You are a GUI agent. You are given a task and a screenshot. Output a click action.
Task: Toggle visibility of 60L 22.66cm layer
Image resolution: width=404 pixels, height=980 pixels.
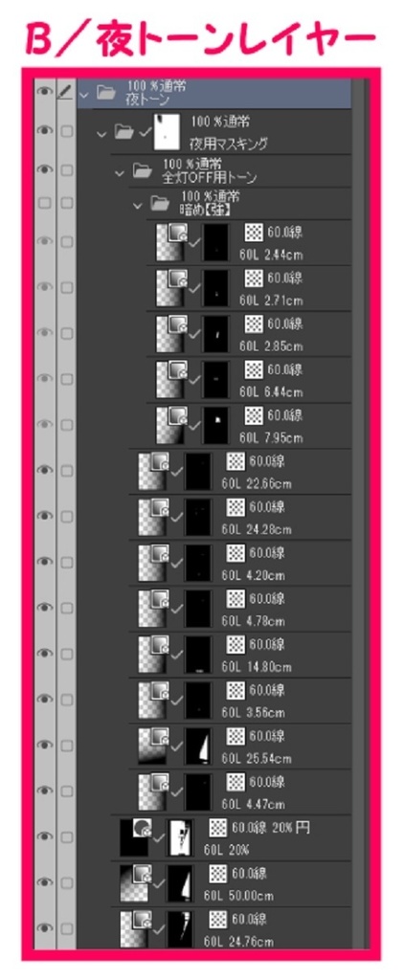(x=44, y=470)
